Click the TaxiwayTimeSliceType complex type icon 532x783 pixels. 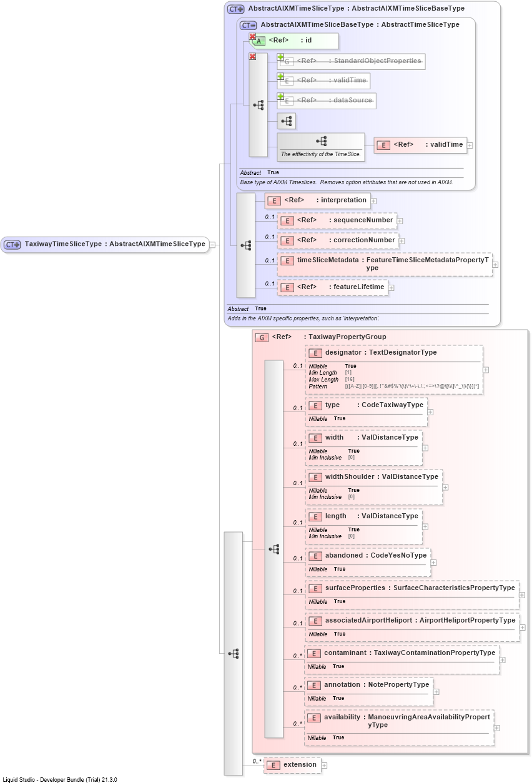point(12,244)
